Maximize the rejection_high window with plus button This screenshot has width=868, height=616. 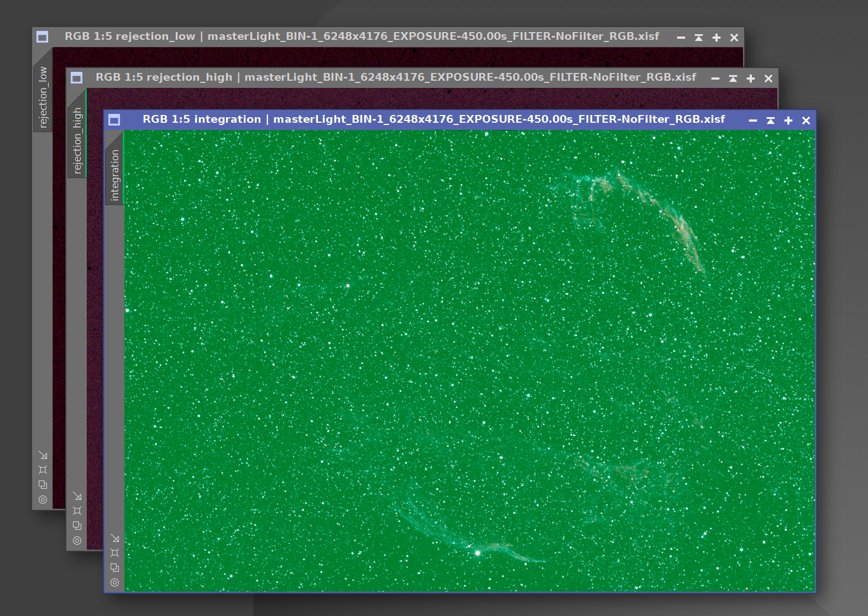tap(750, 79)
